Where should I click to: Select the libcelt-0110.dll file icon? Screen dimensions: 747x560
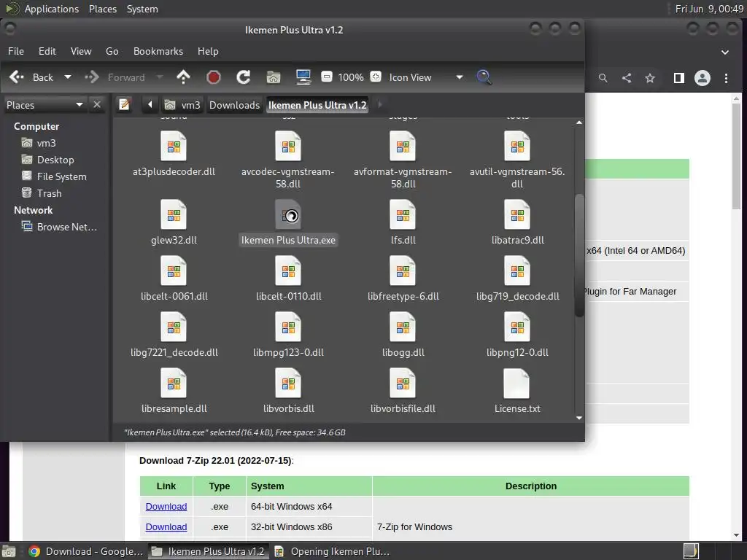coord(288,271)
